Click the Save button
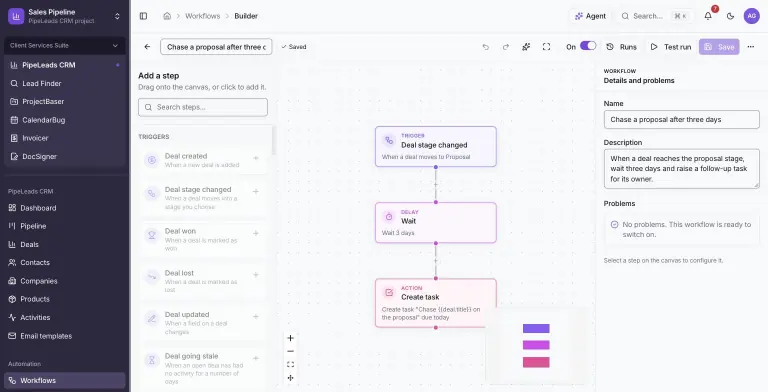Screen dimensions: 768x392 pyautogui.click(x=719, y=47)
